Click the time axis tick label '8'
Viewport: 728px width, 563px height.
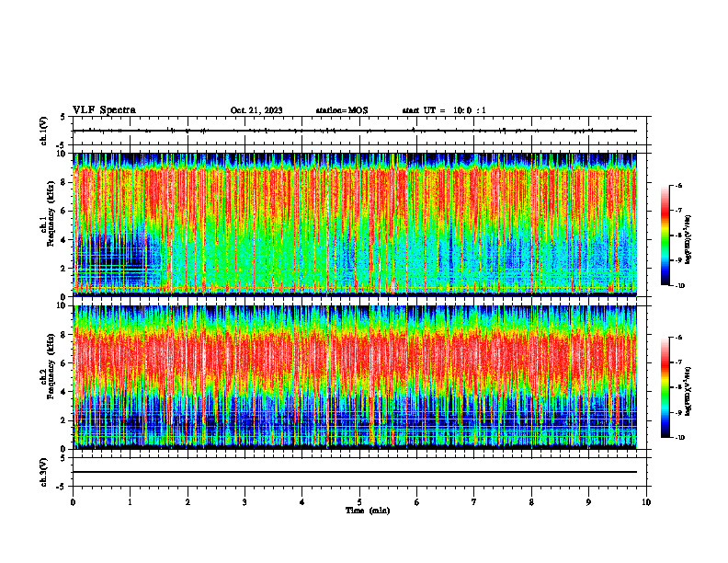pyautogui.click(x=531, y=502)
